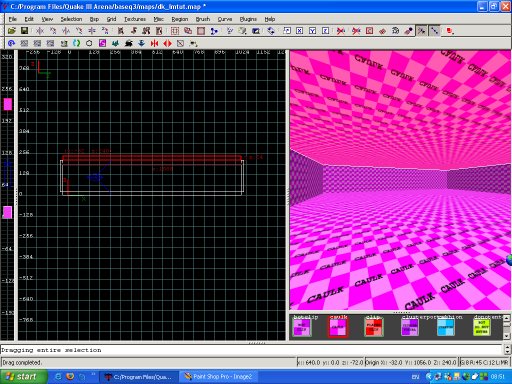Open the Plugins menu

(248, 19)
